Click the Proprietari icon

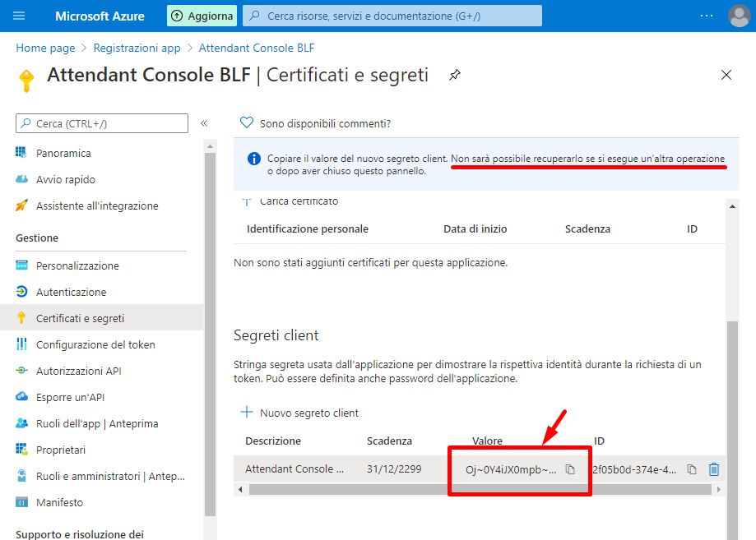pyautogui.click(x=21, y=450)
